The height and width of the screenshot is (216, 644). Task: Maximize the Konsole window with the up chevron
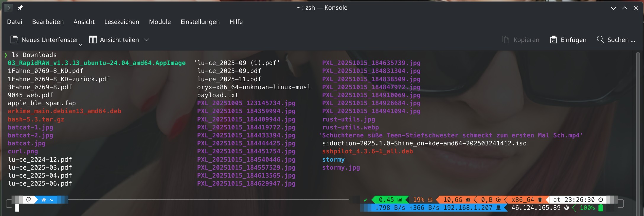pyautogui.click(x=625, y=8)
